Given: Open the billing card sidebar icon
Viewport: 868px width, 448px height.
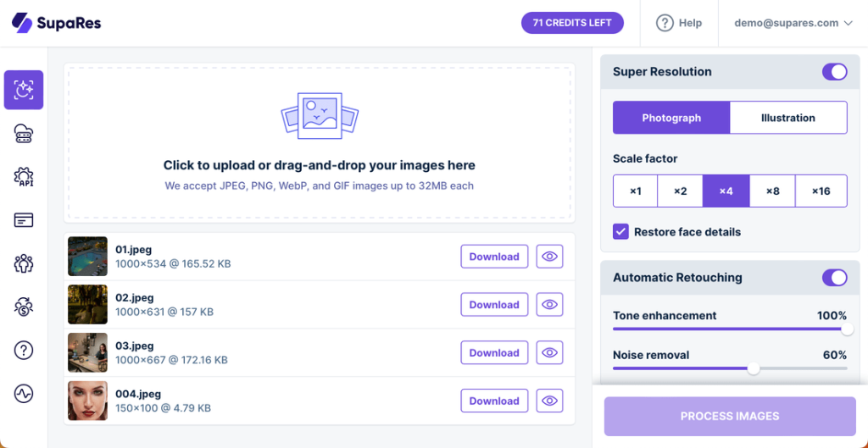Looking at the screenshot, I should (24, 220).
